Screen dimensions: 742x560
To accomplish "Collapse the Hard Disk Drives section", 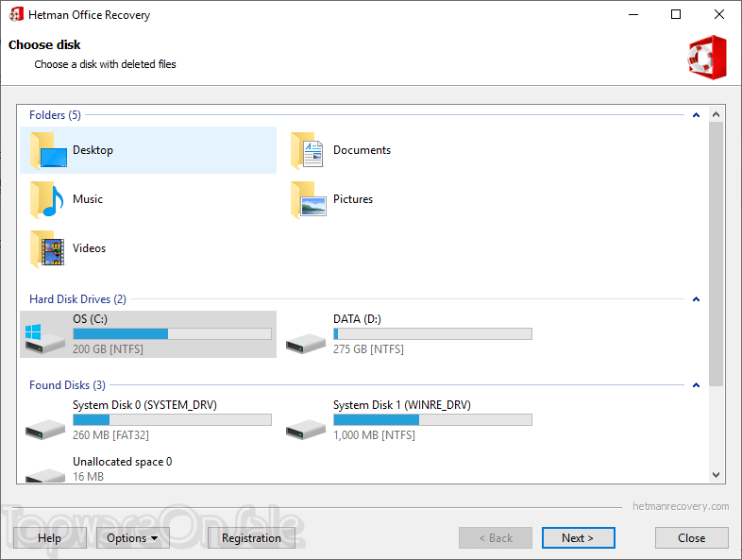I will (696, 299).
